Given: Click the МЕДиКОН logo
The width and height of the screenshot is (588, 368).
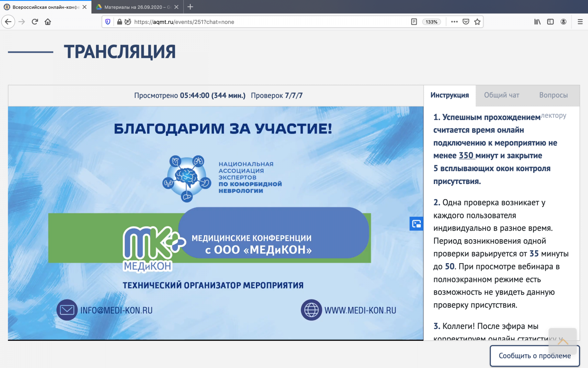Looking at the screenshot, I should (x=154, y=249).
